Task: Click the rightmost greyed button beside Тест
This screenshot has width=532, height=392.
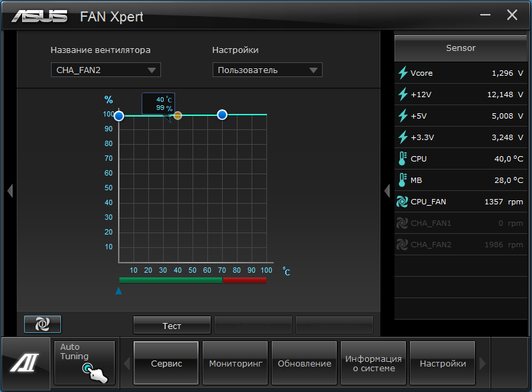Action: [x=335, y=325]
